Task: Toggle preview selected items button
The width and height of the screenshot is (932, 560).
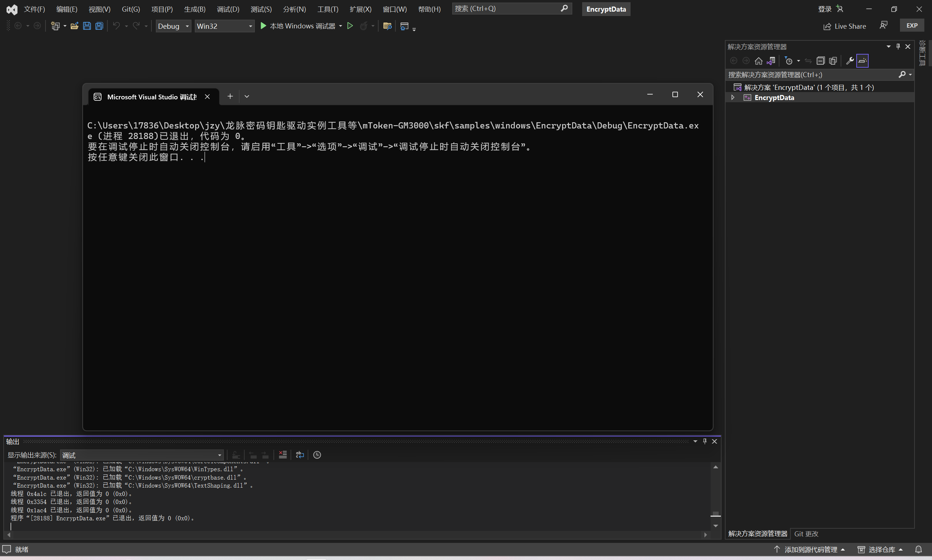Action: 862,61
